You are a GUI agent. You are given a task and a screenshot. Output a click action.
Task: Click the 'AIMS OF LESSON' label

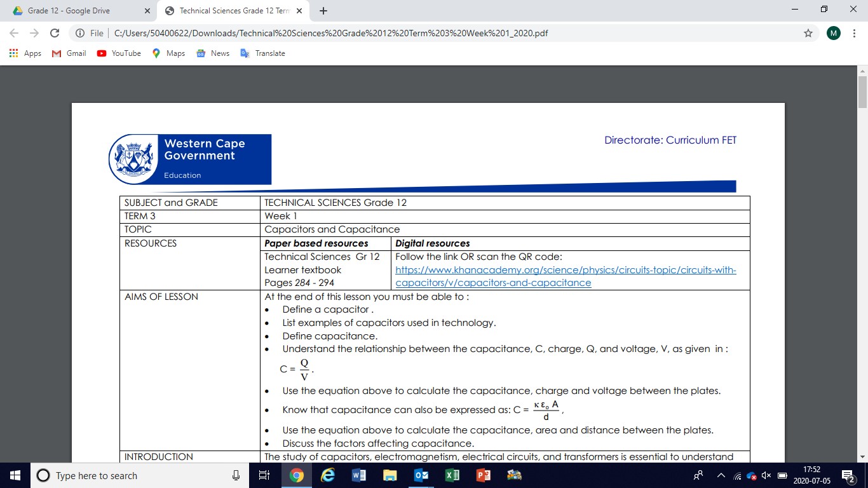coord(161,297)
